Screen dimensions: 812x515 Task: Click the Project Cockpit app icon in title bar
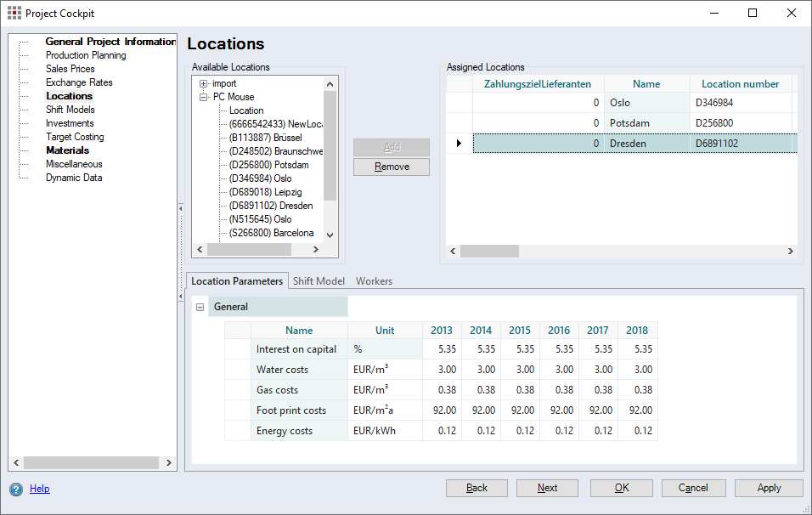point(14,13)
